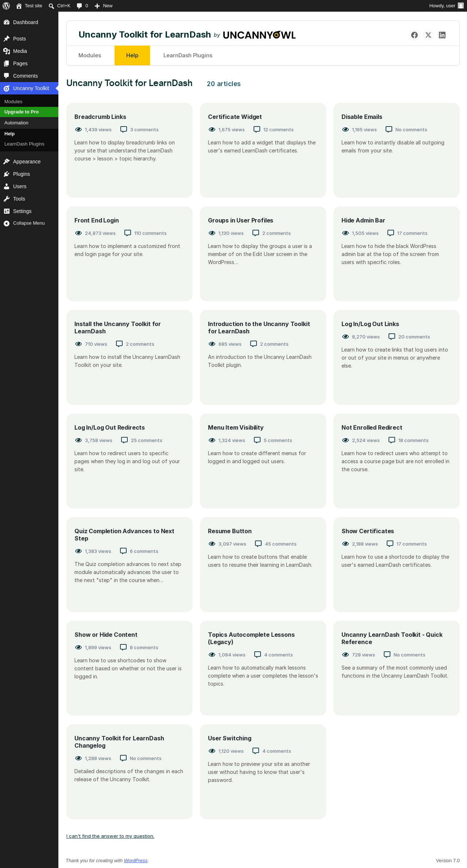Click "20 comments" on Log In/Log Out Links
The image size is (467, 868).
(414, 337)
